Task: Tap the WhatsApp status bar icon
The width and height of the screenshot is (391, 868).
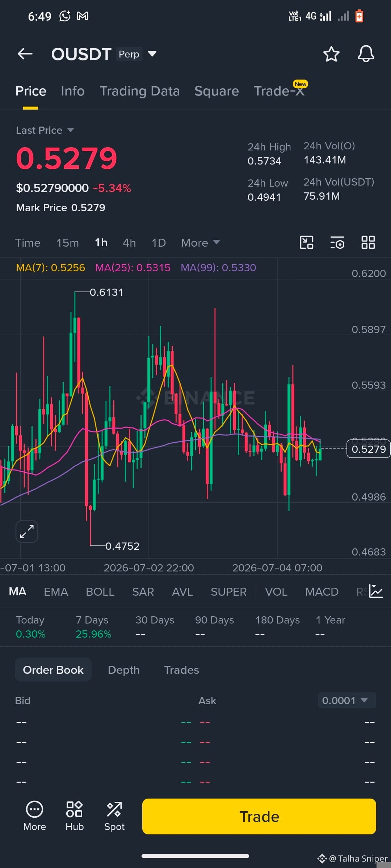Action: [65, 16]
